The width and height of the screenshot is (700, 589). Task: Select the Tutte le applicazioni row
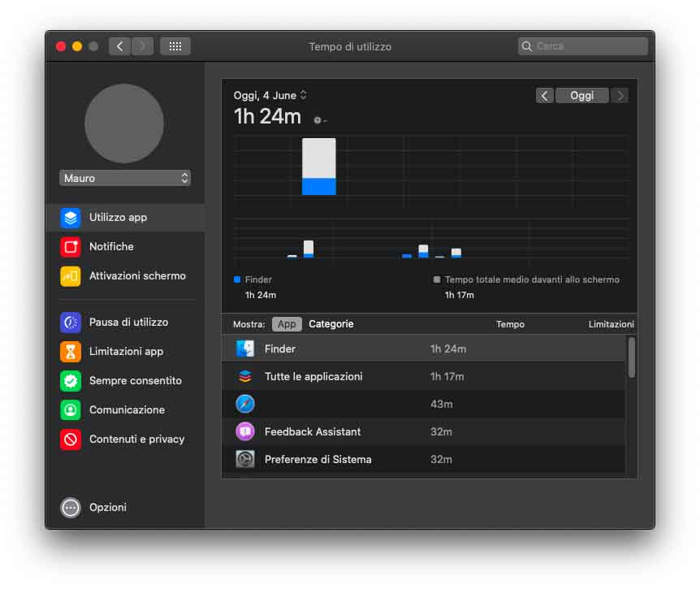pos(424,376)
